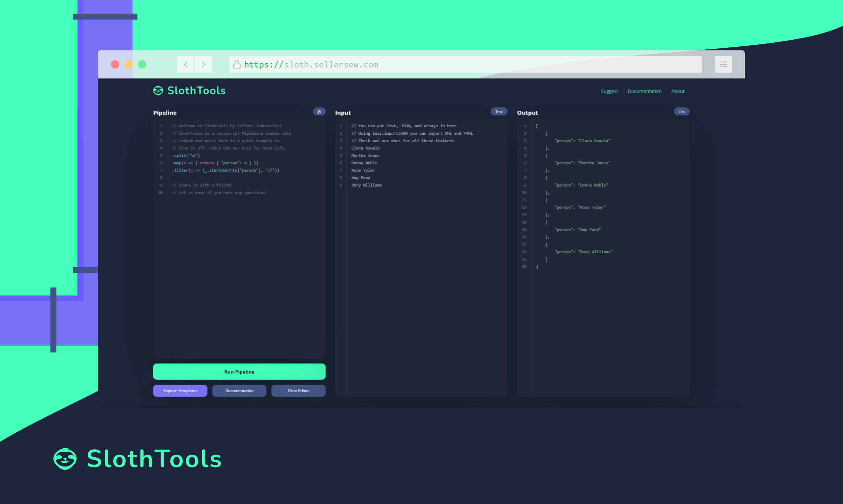Click the closing bracket on Output line 20
Screen dimensions: 843x504
(x=537, y=267)
